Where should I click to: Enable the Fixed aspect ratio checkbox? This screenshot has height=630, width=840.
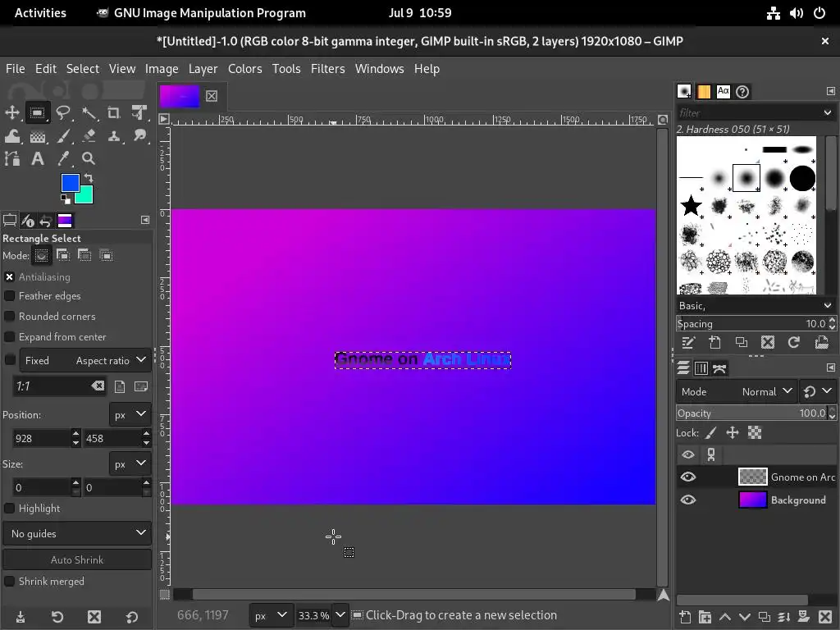point(10,360)
